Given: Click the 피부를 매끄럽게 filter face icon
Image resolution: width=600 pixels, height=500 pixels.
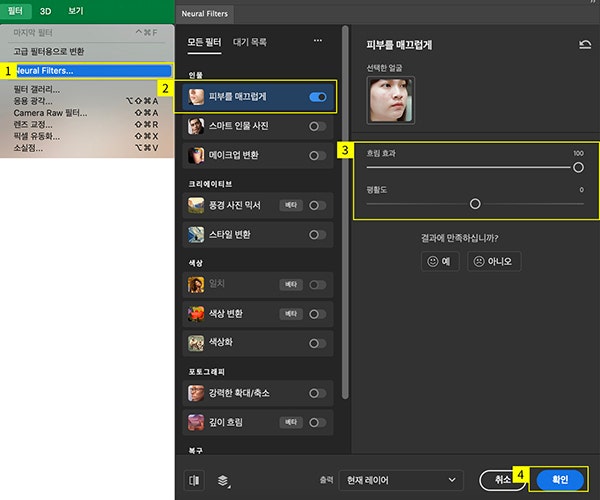Looking at the screenshot, I should click(x=196, y=97).
